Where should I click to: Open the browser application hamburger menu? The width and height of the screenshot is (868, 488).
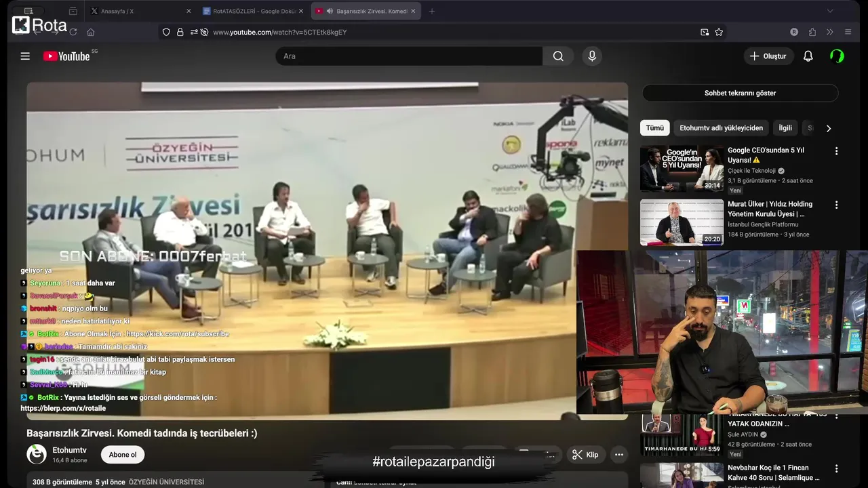pos(848,32)
